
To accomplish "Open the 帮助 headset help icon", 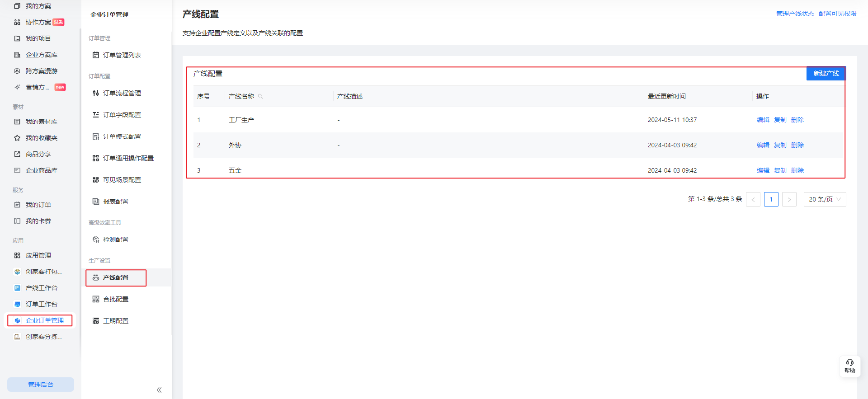I will point(849,366).
